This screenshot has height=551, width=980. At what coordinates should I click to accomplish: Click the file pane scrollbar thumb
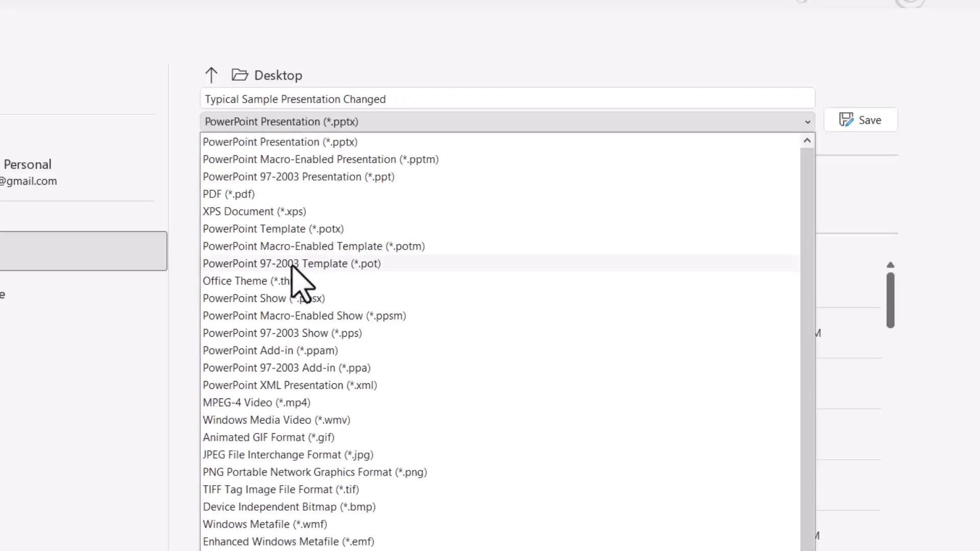point(890,300)
